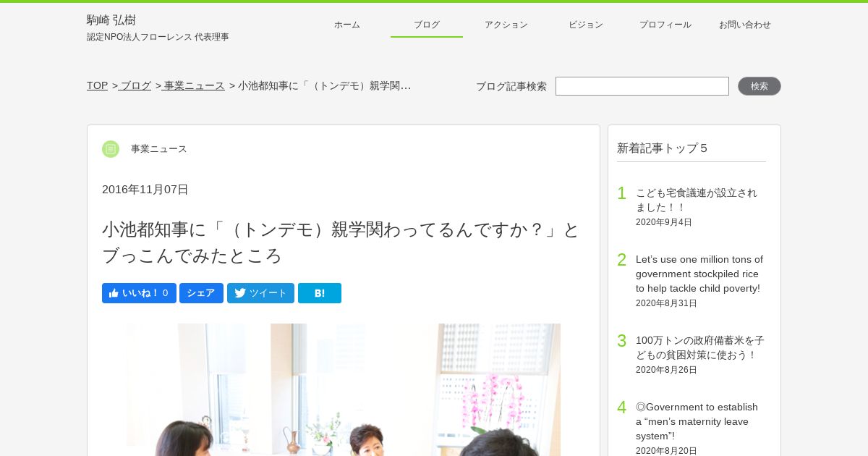Click the Facebook いいね! thumbs-up button
The height and width of the screenshot is (456, 868).
click(x=139, y=293)
